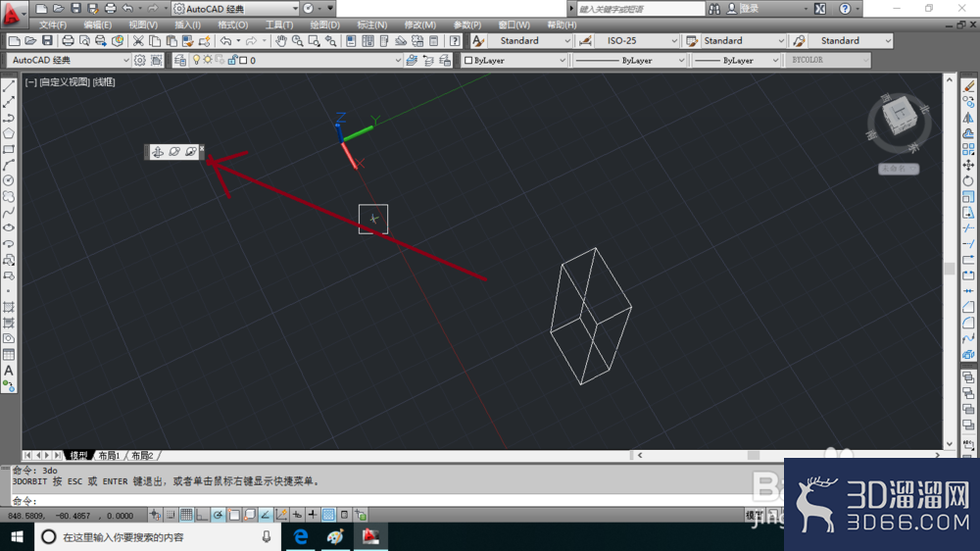Open a drawing file with the folder icon
The width and height of the screenshot is (980, 551).
tap(30, 41)
